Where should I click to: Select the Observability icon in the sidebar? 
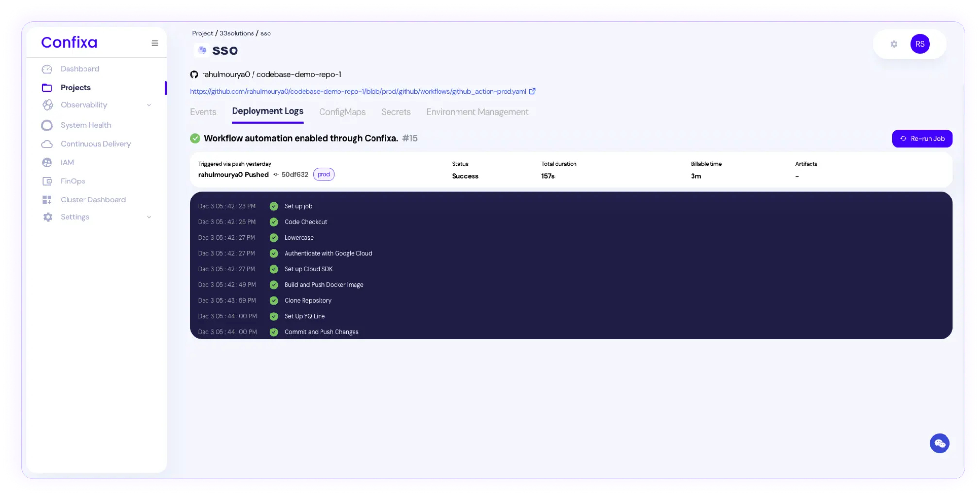[x=47, y=105]
